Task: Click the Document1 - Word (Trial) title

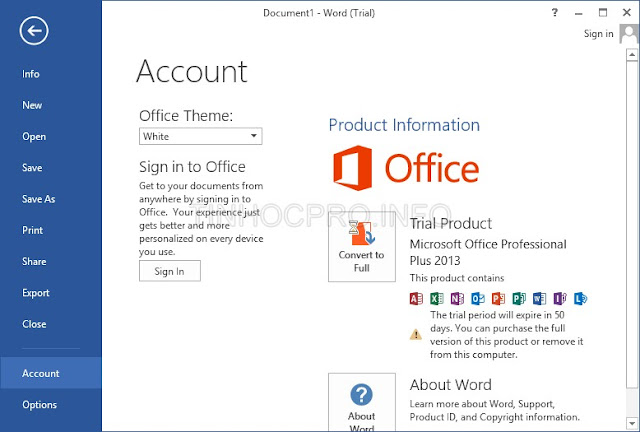Action: [319, 13]
